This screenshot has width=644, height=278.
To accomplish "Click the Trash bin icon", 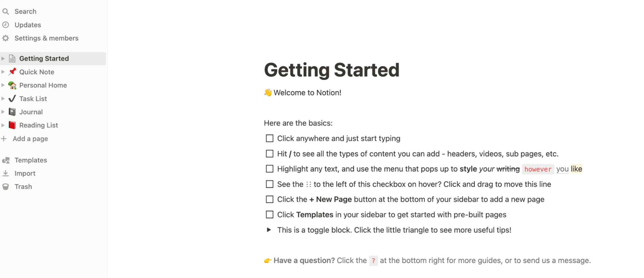I will [x=5, y=187].
